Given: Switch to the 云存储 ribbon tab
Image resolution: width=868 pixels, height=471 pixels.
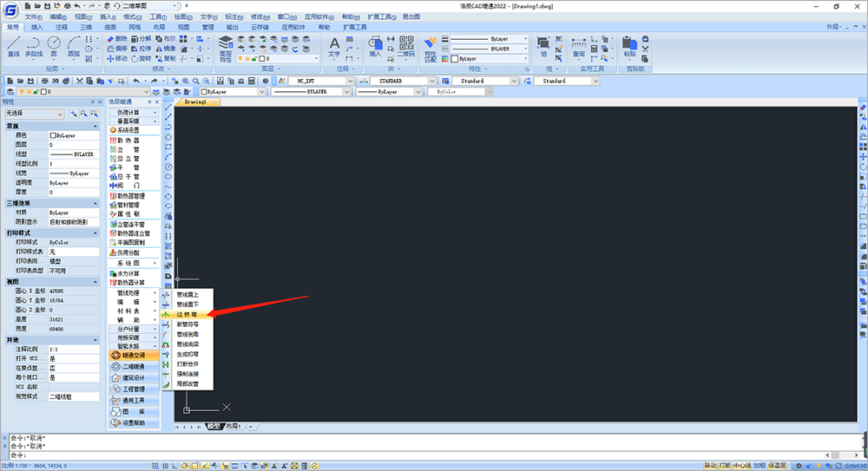Looking at the screenshot, I should point(260,27).
